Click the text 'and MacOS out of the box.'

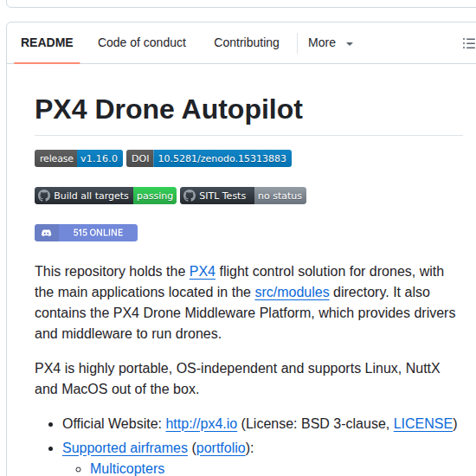117,389
